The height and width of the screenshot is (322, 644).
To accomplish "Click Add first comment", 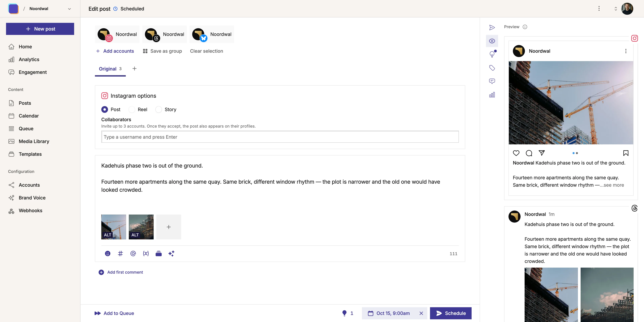I will click(121, 272).
